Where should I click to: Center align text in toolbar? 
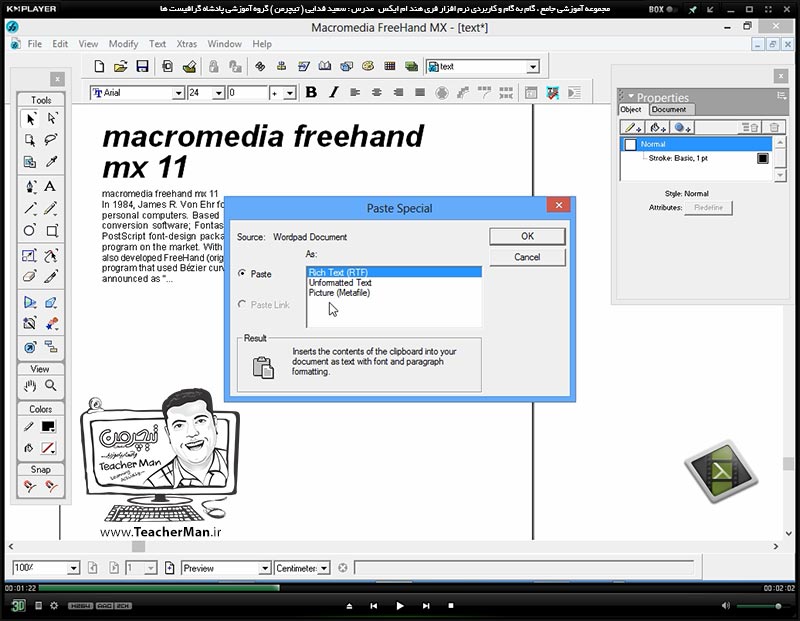[377, 92]
